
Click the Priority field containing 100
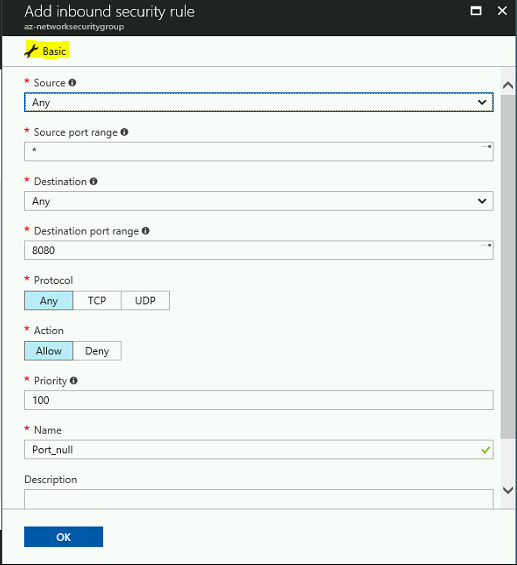(259, 400)
